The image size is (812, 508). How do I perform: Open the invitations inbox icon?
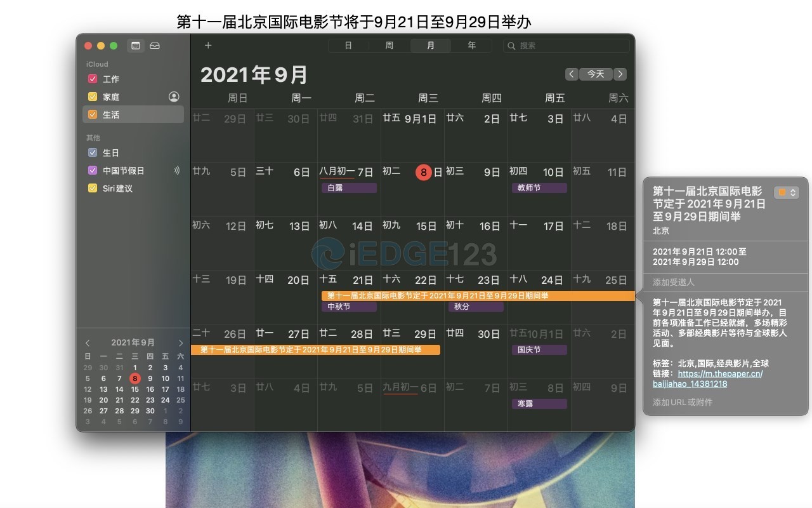pos(155,46)
